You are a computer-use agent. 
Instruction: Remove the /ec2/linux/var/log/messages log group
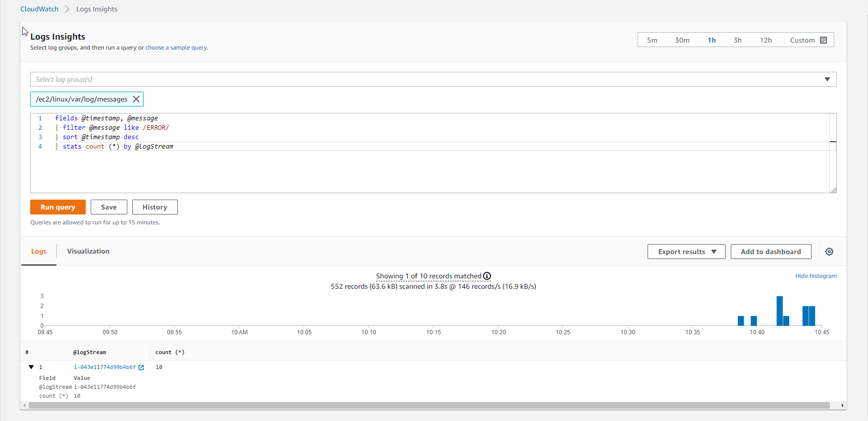coord(136,99)
